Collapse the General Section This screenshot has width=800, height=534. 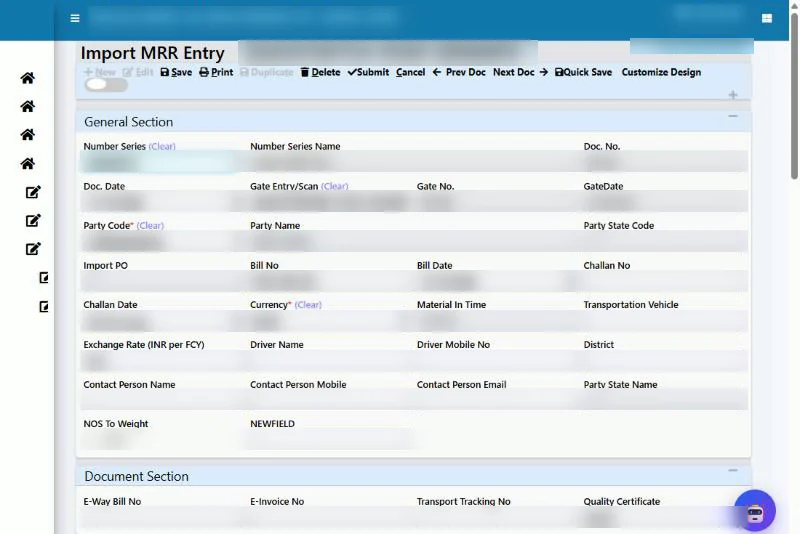pos(733,117)
